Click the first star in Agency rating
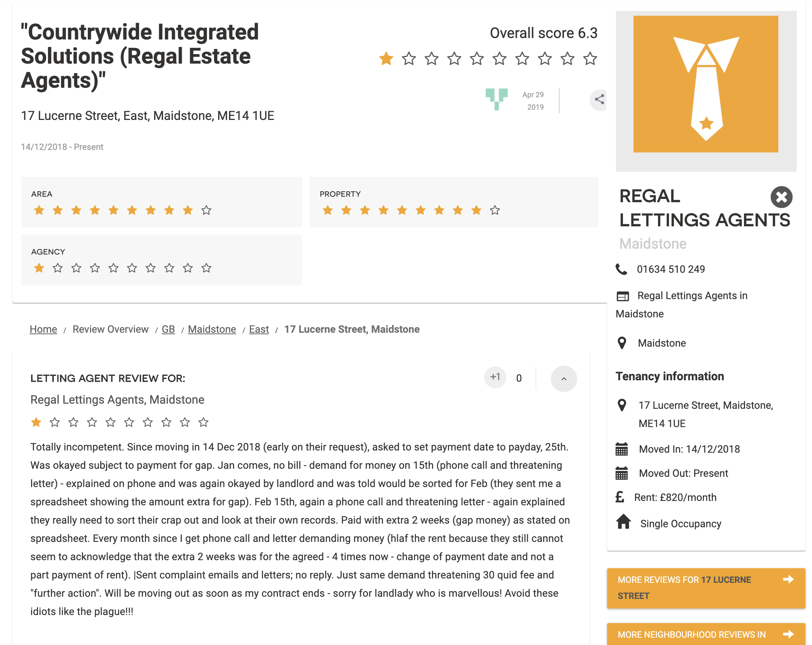This screenshot has width=812, height=645. click(39, 268)
